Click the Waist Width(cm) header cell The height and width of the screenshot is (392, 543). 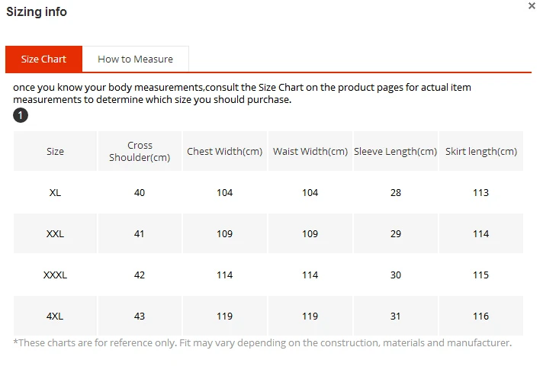click(x=310, y=151)
